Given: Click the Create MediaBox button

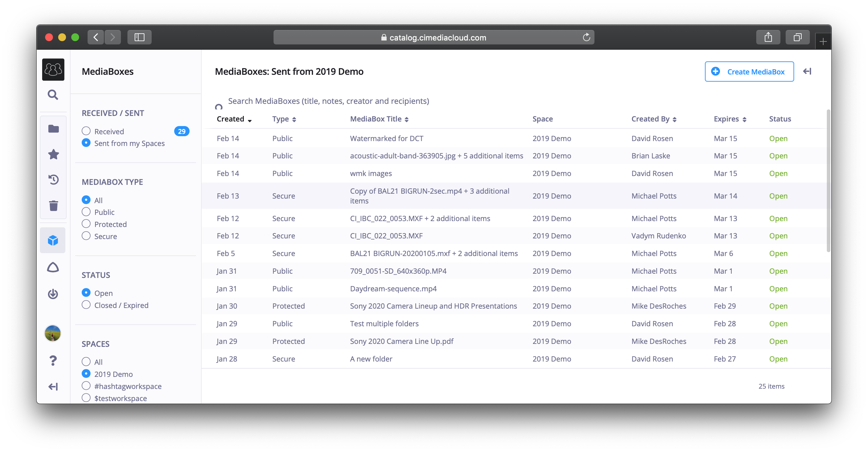Looking at the screenshot, I should (x=749, y=72).
